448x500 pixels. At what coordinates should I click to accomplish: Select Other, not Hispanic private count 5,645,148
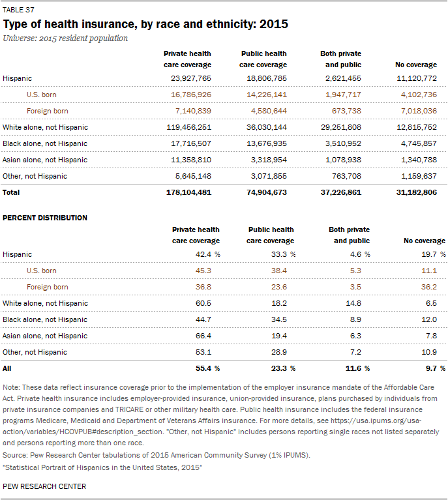(193, 176)
